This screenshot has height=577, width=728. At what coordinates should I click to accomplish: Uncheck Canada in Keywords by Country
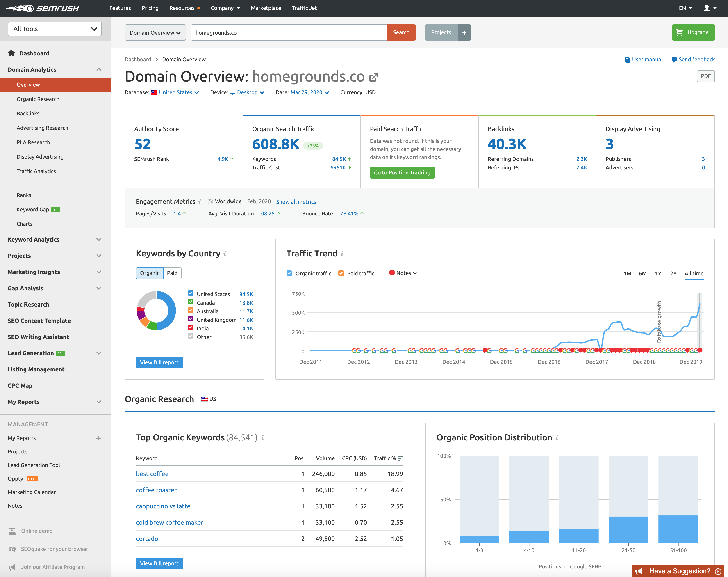190,302
